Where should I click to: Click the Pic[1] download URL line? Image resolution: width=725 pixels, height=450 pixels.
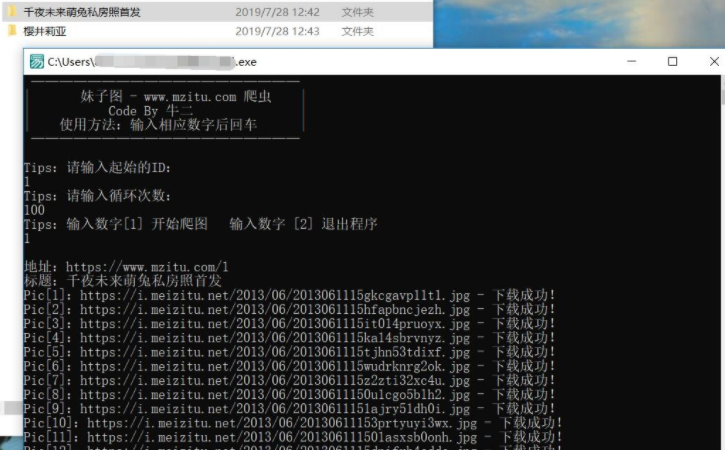[289, 295]
